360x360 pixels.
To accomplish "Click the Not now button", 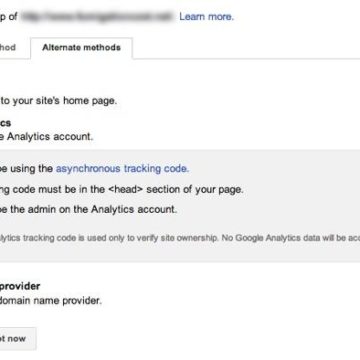I will coord(18,339).
